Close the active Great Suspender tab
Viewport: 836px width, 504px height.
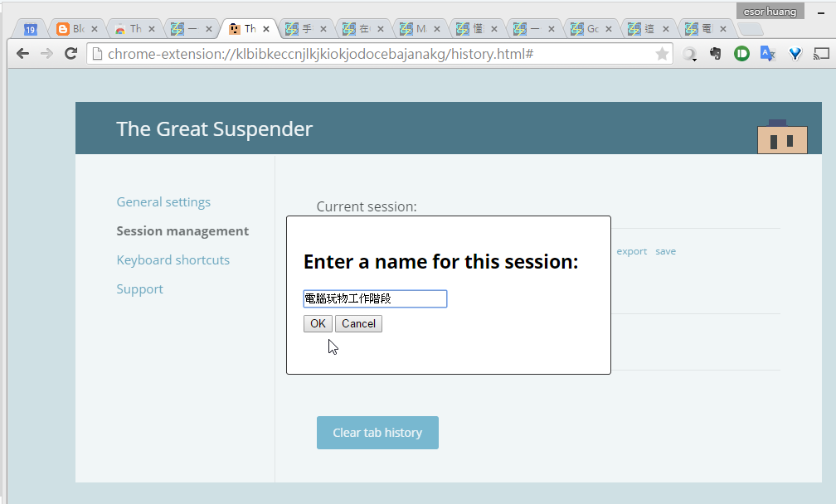click(266, 29)
